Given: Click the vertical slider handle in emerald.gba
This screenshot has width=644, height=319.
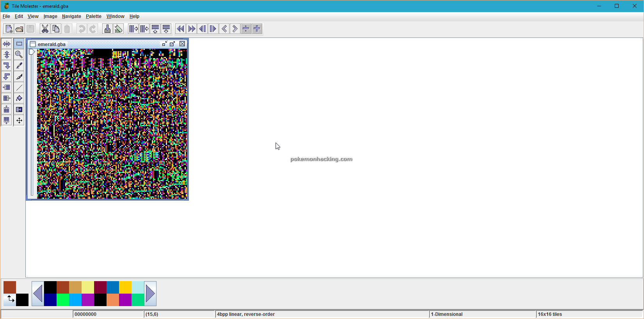Looking at the screenshot, I should [x=32, y=52].
